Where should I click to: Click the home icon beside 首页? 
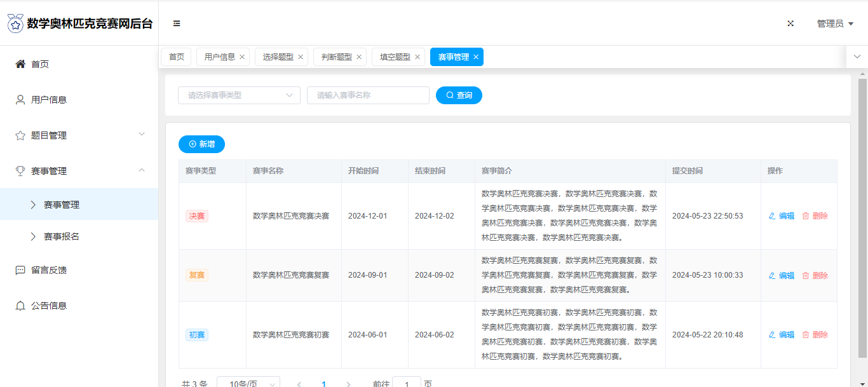click(20, 64)
